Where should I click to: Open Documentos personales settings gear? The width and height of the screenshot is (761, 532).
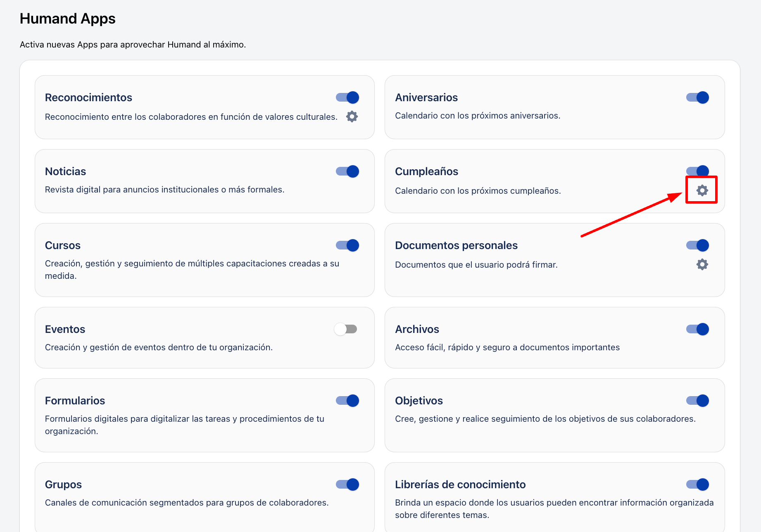pyautogui.click(x=702, y=264)
